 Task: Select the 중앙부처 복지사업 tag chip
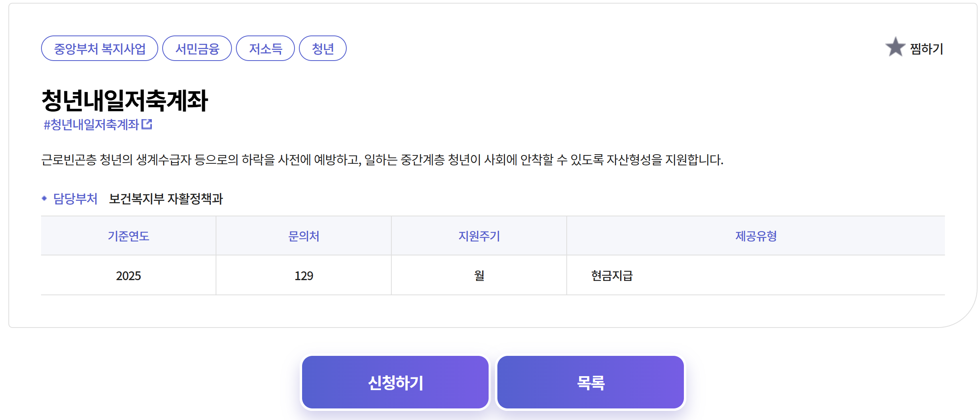pos(100,48)
